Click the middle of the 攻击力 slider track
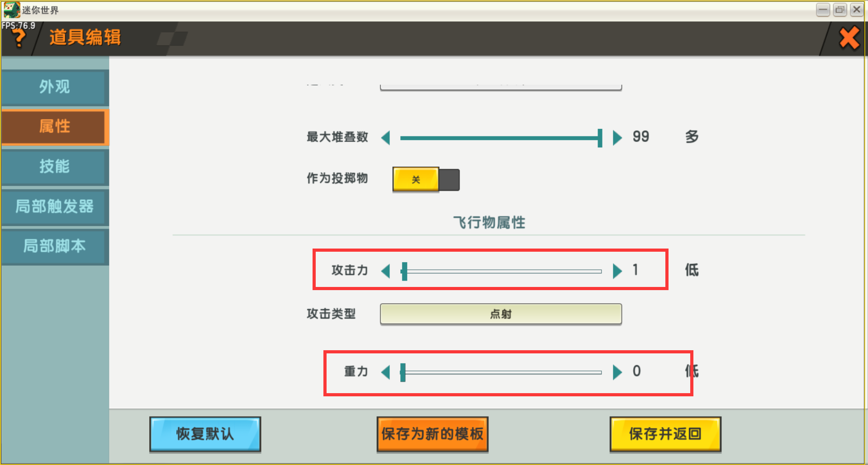Image resolution: width=868 pixels, height=465 pixels. 502,272
